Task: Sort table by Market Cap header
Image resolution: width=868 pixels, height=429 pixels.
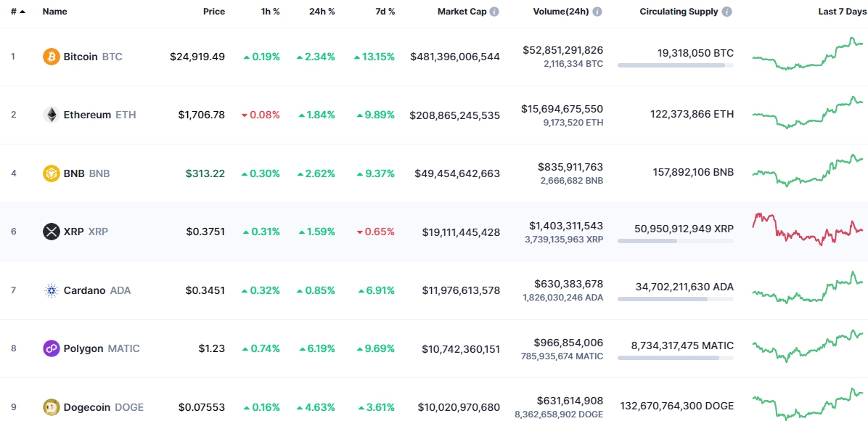Action: 462,12
